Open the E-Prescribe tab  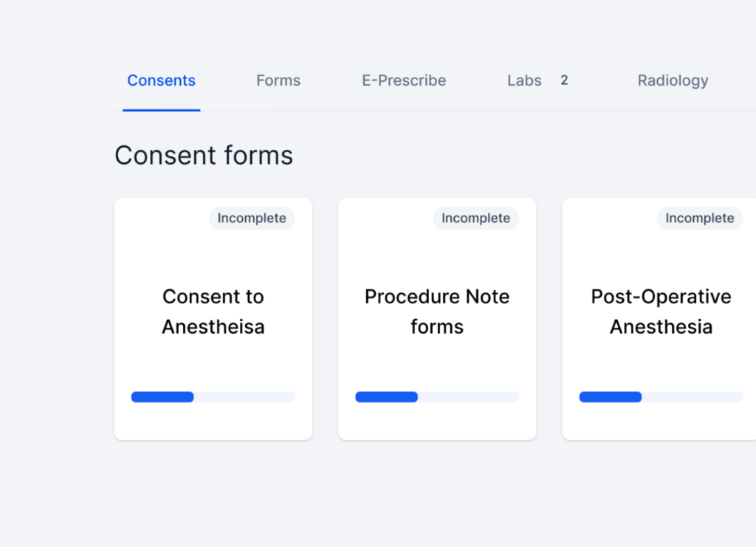click(x=403, y=80)
